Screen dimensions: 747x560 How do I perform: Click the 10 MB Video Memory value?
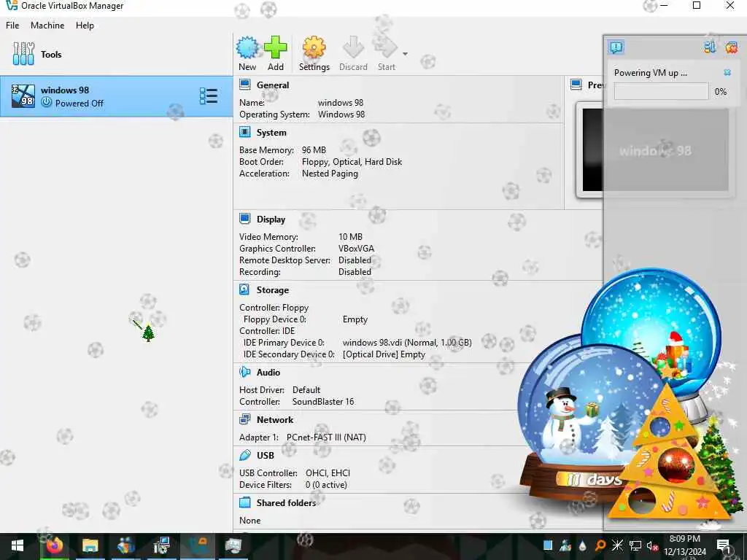pyautogui.click(x=350, y=237)
